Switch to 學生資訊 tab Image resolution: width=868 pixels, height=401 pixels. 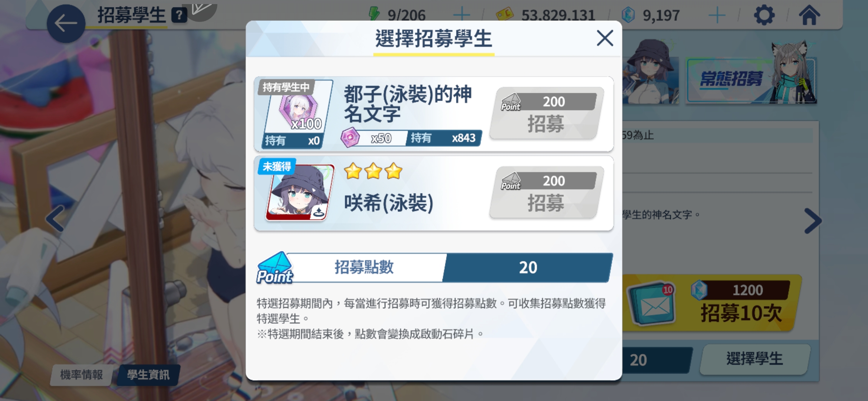(x=148, y=375)
